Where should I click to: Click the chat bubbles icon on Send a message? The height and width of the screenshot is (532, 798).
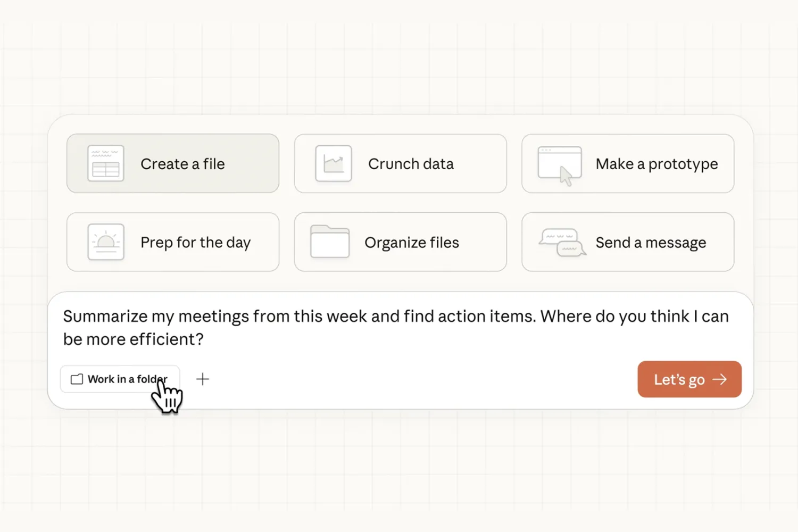pos(562,243)
